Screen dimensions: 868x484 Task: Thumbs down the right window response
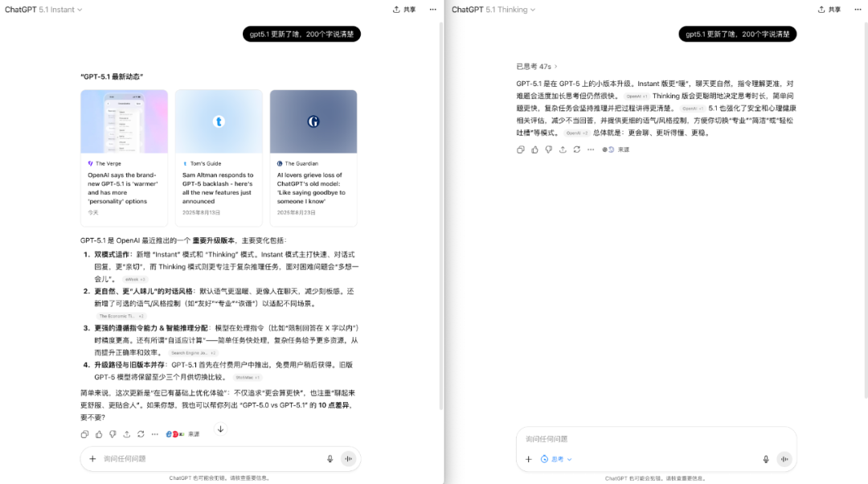(549, 150)
